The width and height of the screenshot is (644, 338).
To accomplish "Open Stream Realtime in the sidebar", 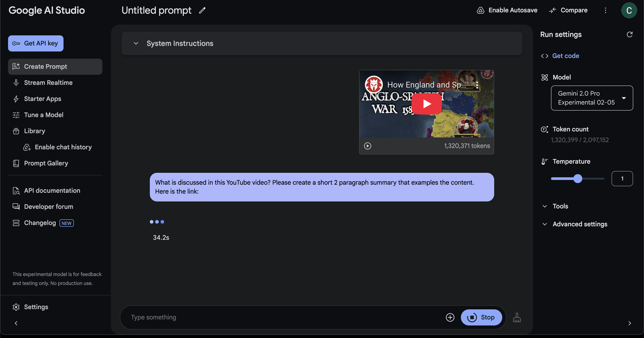I will (48, 83).
